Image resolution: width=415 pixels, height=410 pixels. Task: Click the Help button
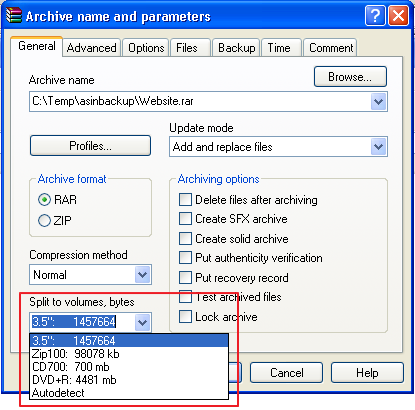coord(367,373)
